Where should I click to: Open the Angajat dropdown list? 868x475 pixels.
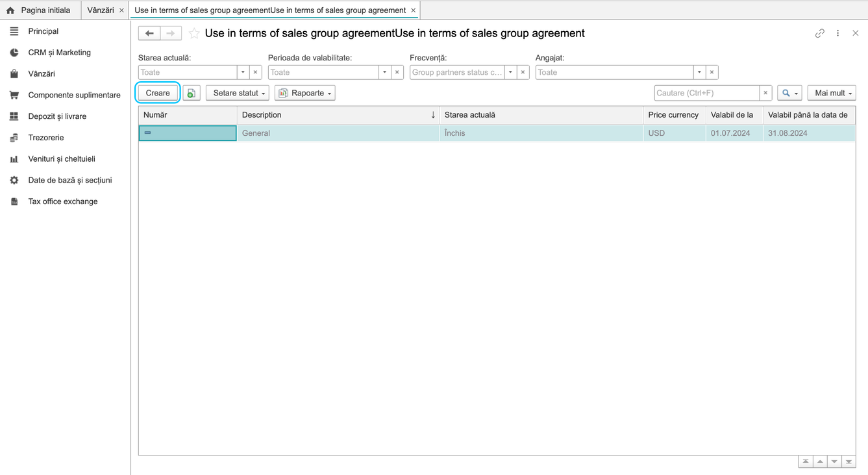click(x=699, y=72)
